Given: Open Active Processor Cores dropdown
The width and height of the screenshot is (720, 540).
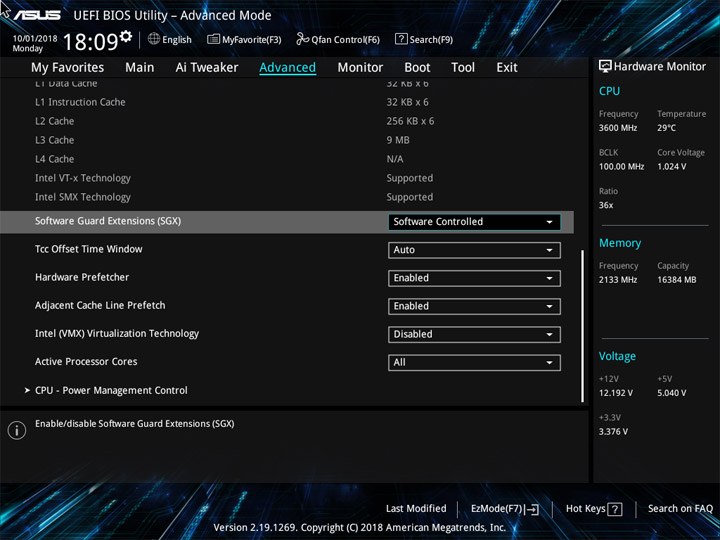Looking at the screenshot, I should click(x=474, y=363).
